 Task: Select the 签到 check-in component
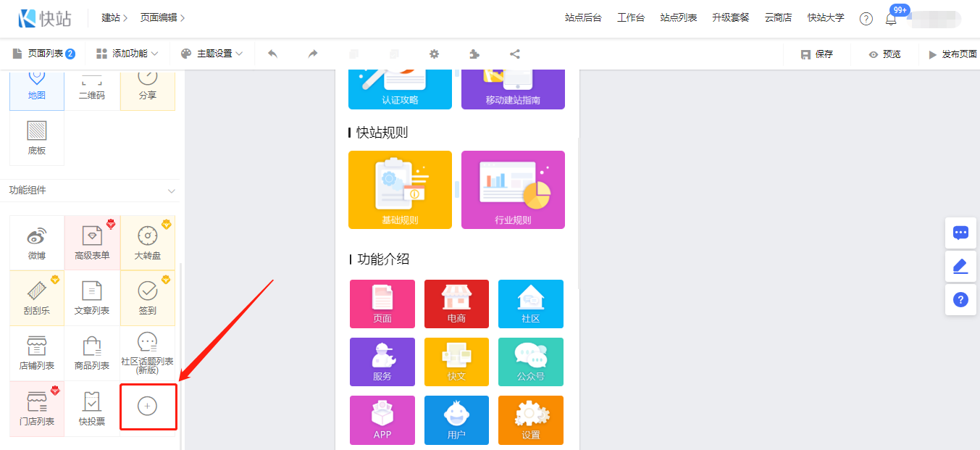147,298
